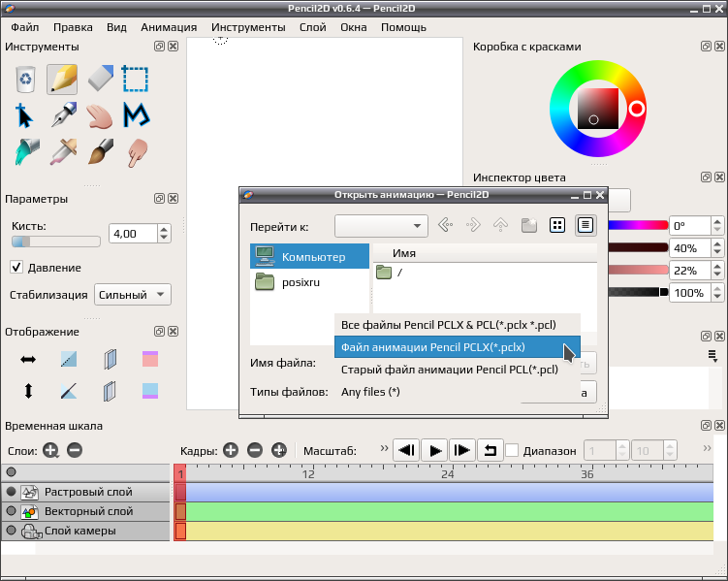
Task: Select the Hand pan tool
Action: [x=99, y=115]
